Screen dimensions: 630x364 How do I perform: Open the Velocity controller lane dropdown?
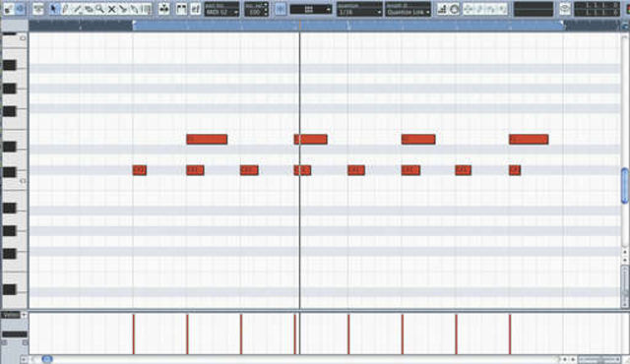tap(10, 315)
